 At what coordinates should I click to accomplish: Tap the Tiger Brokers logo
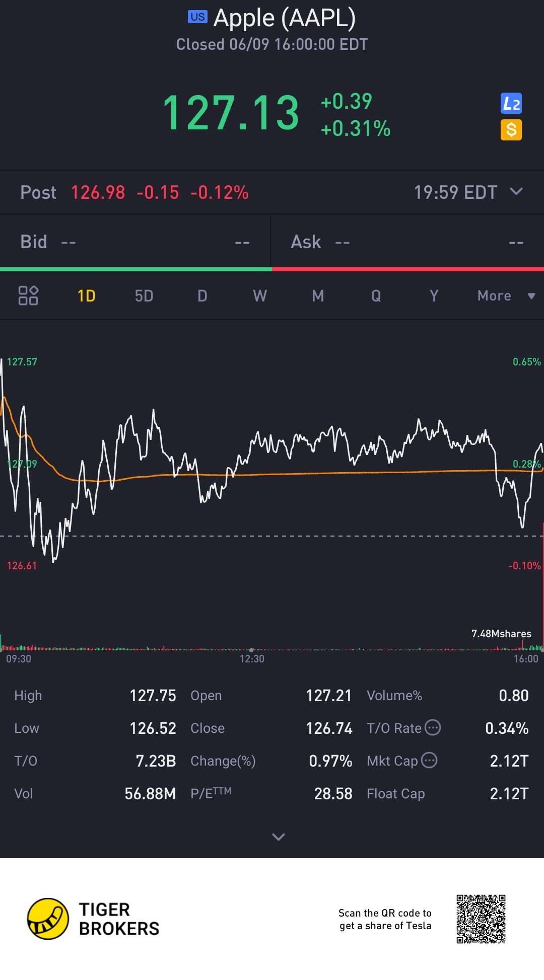click(93, 919)
